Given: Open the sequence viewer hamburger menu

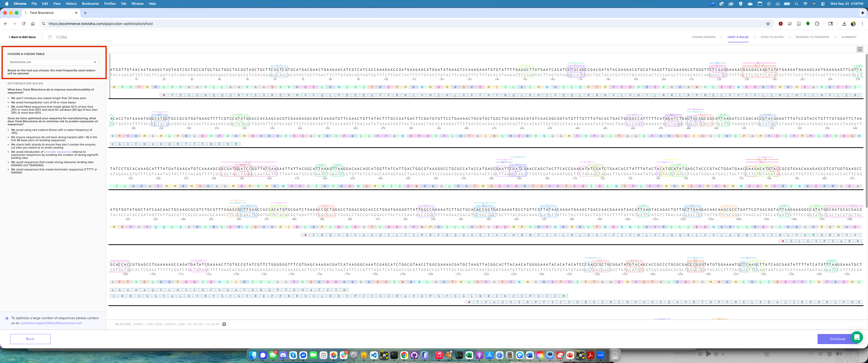Looking at the screenshot, I should 860,49.
